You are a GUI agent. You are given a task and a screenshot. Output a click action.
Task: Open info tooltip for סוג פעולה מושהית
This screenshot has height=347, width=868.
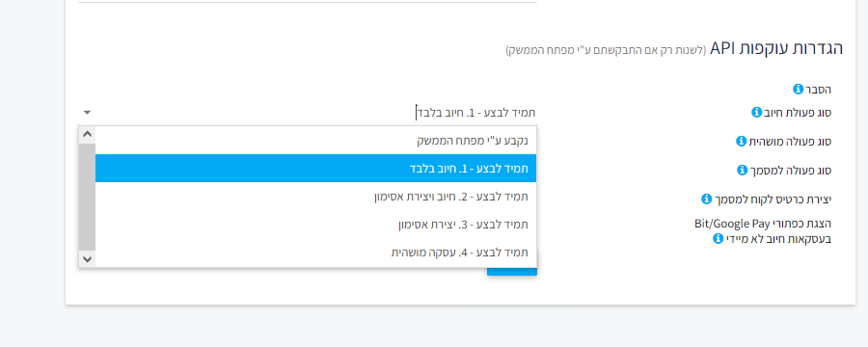click(741, 141)
